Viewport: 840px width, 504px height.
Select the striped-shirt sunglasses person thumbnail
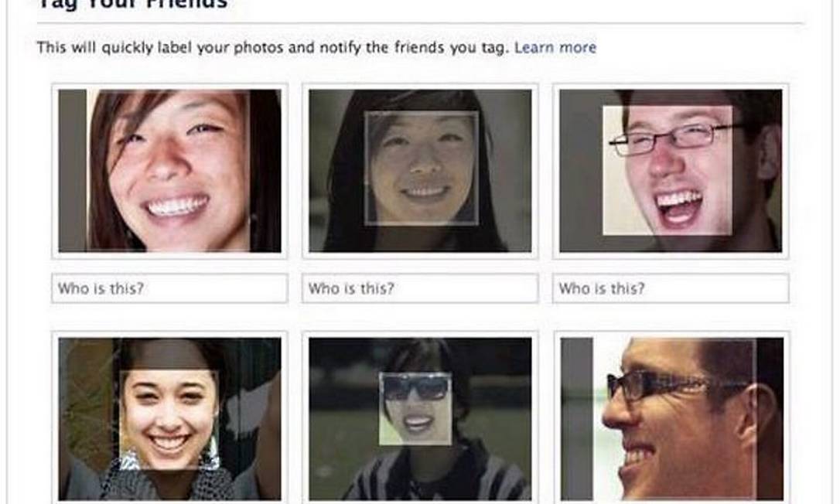click(420, 419)
